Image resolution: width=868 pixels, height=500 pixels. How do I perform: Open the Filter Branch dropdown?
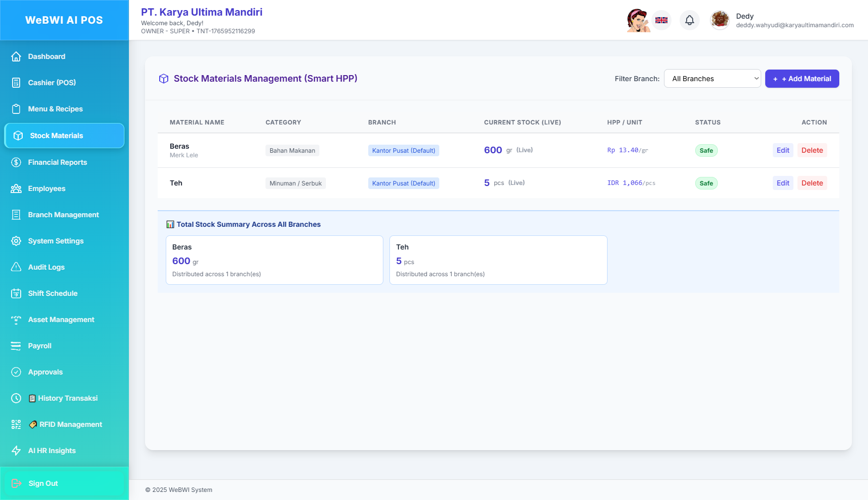712,79
